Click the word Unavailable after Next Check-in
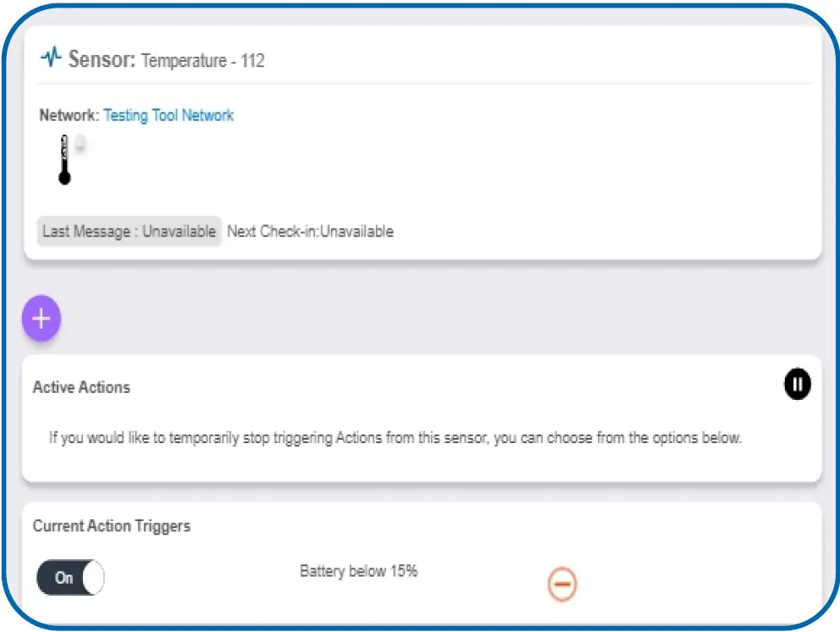 coord(356,231)
